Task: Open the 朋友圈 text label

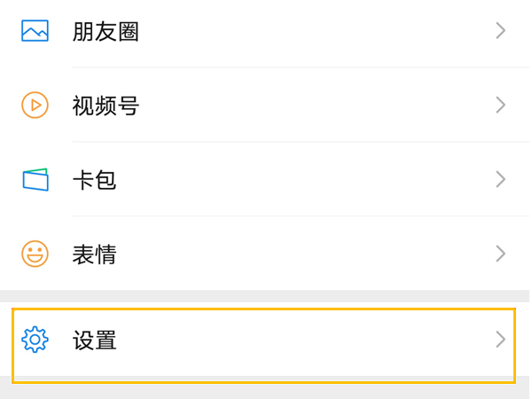Action: [106, 32]
